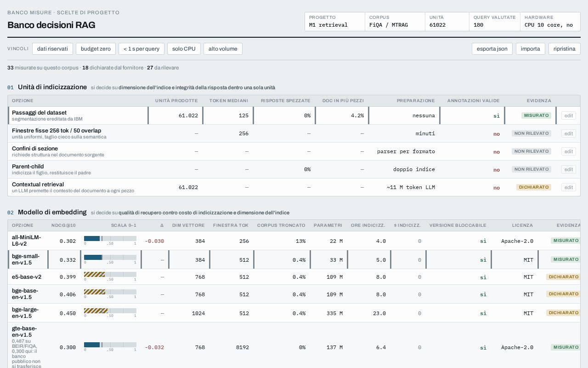588x368 pixels.
Task: Select the "Contextual retrieval" option name
Action: point(38,184)
